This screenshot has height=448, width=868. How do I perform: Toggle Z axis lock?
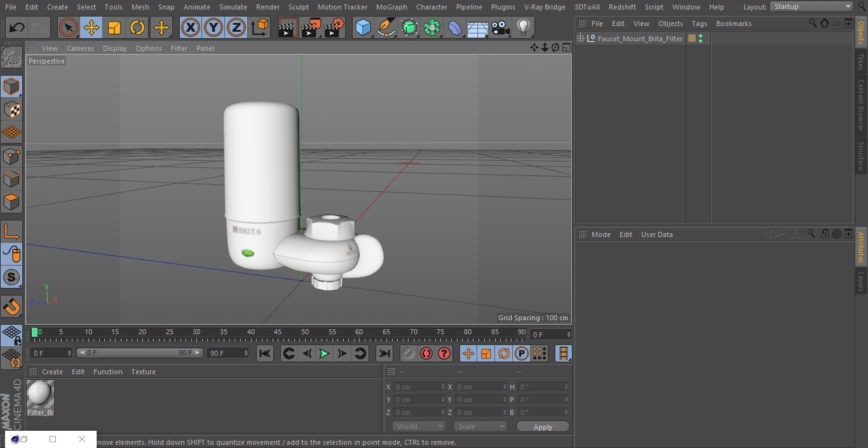point(236,27)
